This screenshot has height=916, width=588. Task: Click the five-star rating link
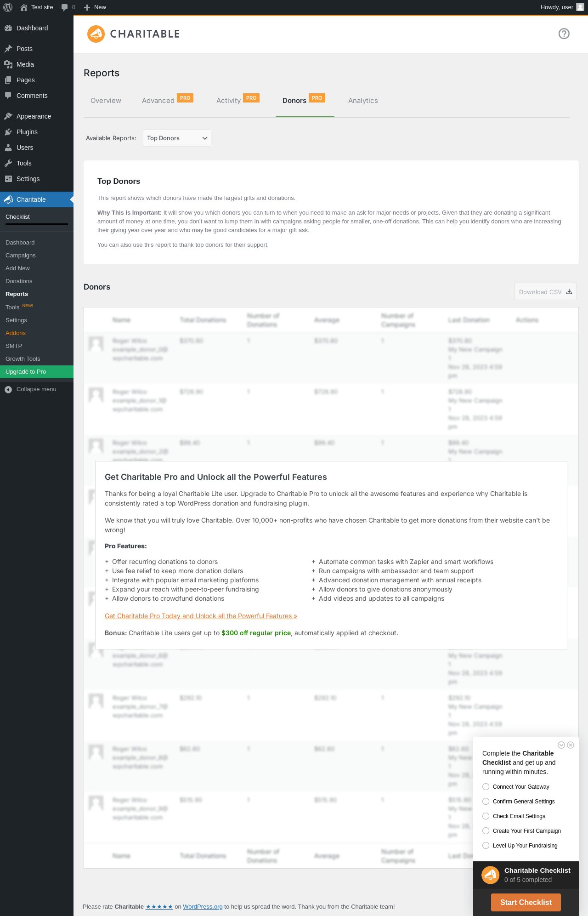click(x=159, y=907)
